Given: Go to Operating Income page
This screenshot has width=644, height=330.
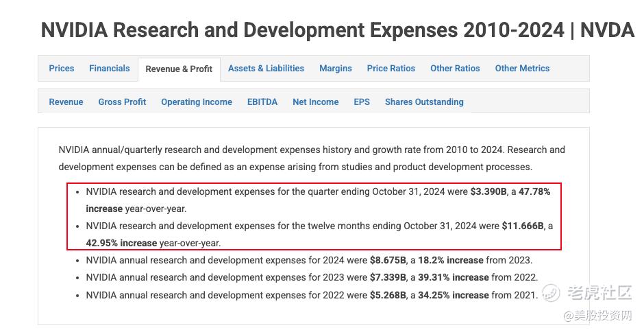Looking at the screenshot, I should pos(197,102).
